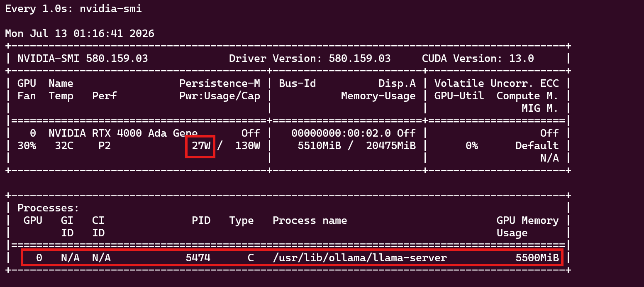This screenshot has width=644, height=287.
Task: Click the 'GPU-Util' column header
Action: click(459, 96)
